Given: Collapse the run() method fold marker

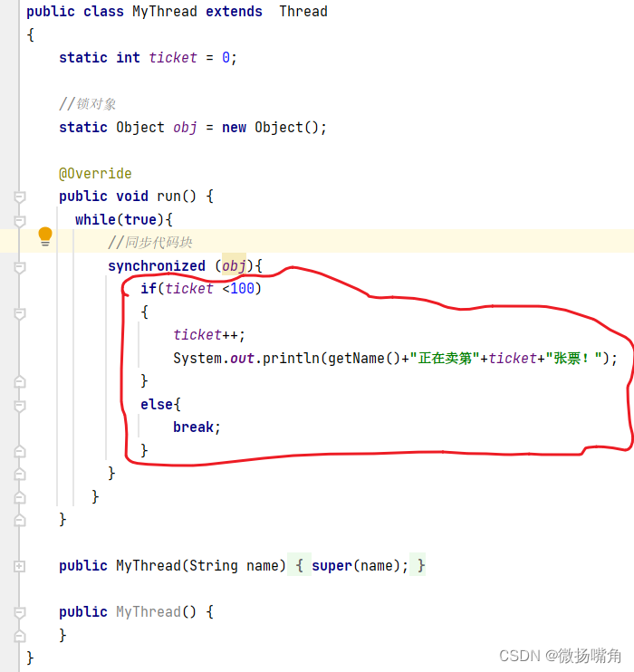Looking at the screenshot, I should 19,197.
